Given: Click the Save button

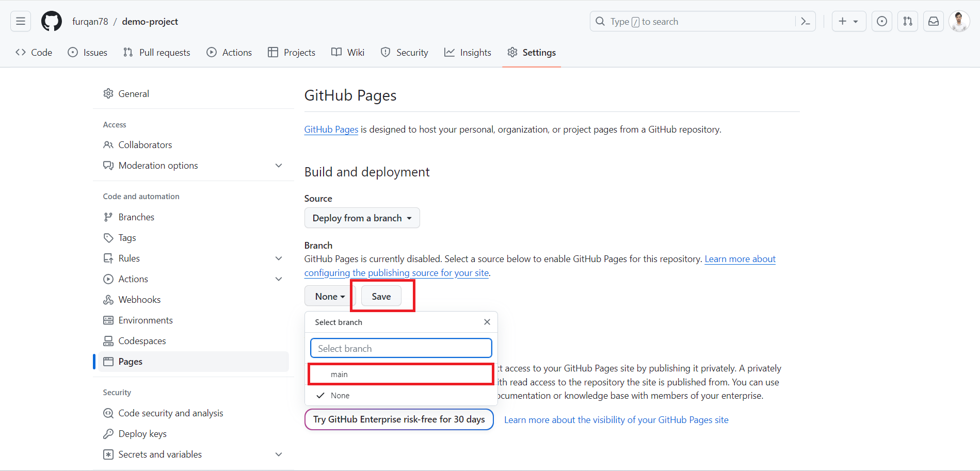Looking at the screenshot, I should [381, 296].
